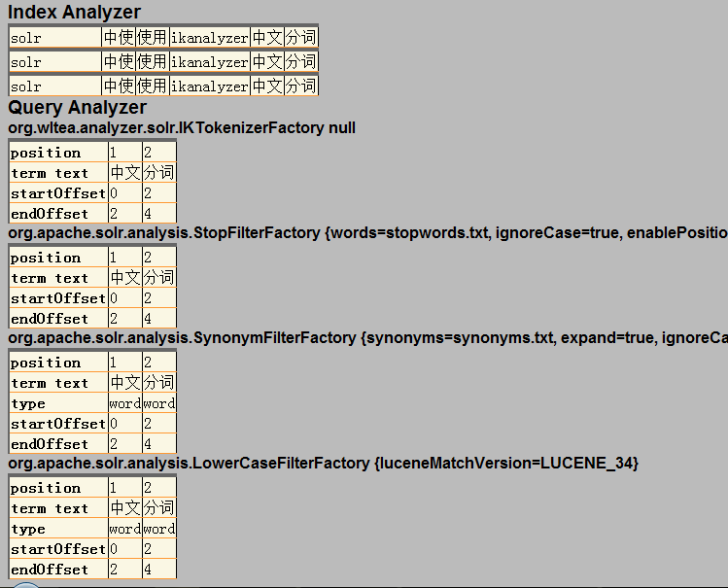Click startOffset value 2 in StopFilterFactory table
Viewport: 728px width, 588px height.
click(148, 298)
